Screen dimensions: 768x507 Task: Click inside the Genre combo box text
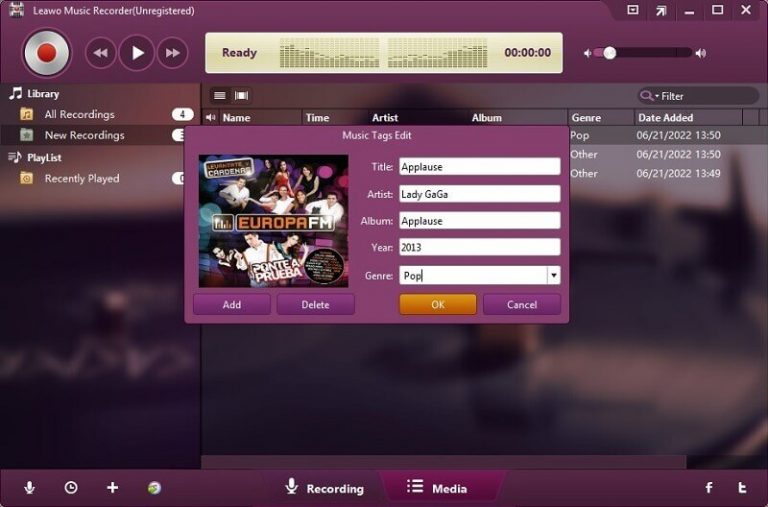point(473,275)
